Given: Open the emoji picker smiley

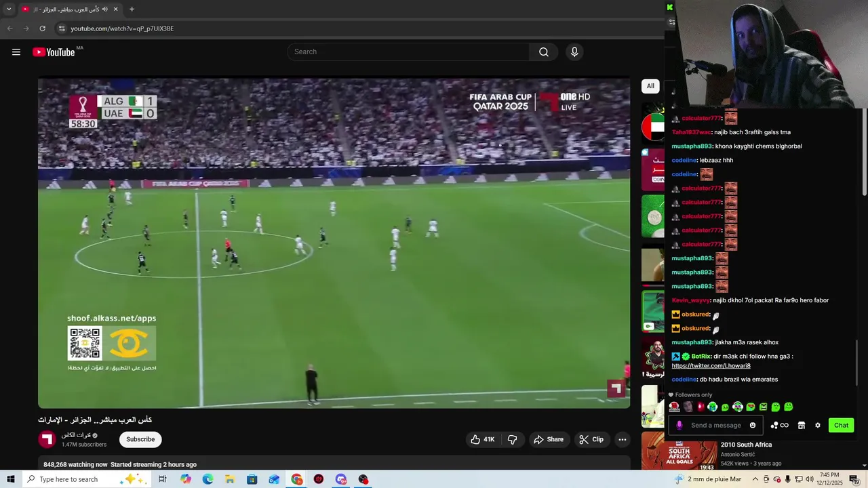Looking at the screenshot, I should click(753, 426).
